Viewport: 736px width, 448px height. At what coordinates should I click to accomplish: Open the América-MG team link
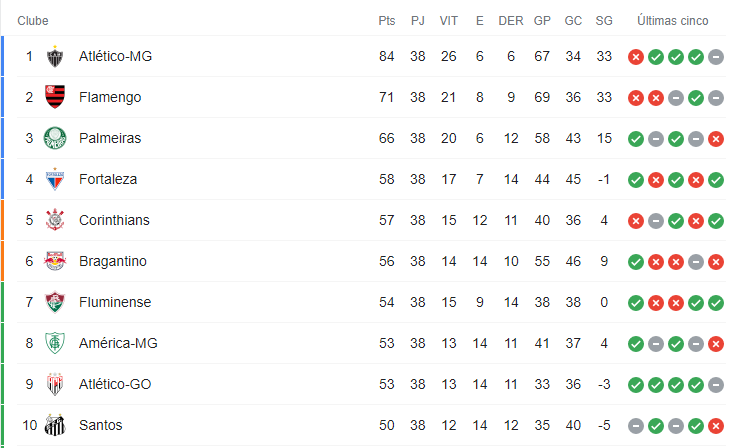(x=118, y=343)
